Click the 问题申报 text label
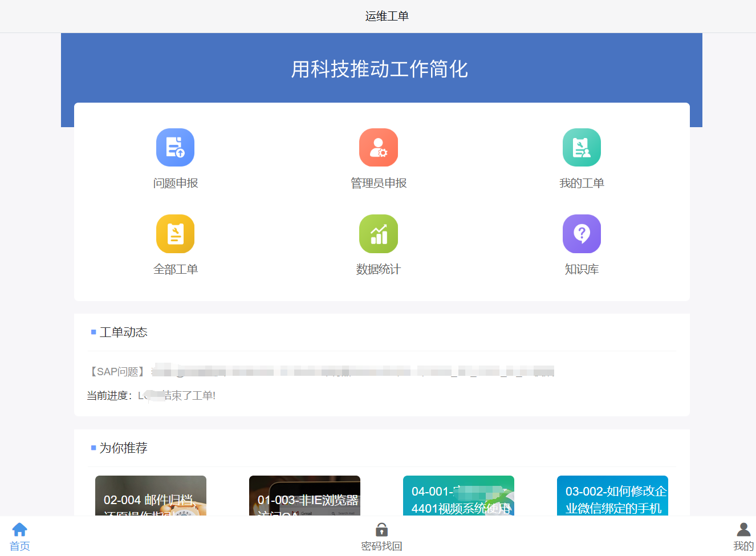Screen dimensions: 756x556 click(175, 183)
